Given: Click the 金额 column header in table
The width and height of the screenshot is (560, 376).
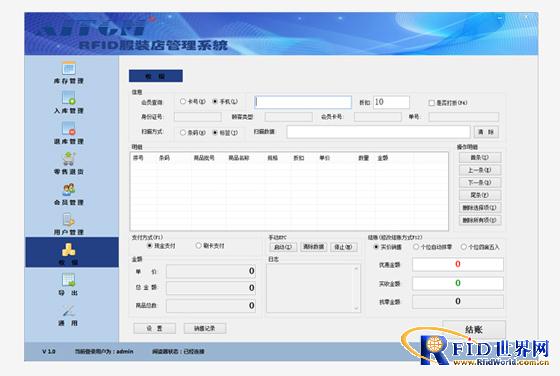Looking at the screenshot, I should [x=382, y=158].
